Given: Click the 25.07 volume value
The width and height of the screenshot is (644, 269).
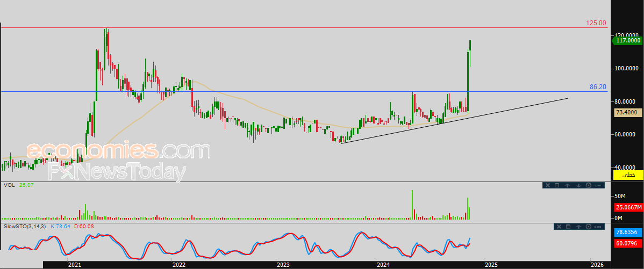Looking at the screenshot, I should click(x=25, y=185).
